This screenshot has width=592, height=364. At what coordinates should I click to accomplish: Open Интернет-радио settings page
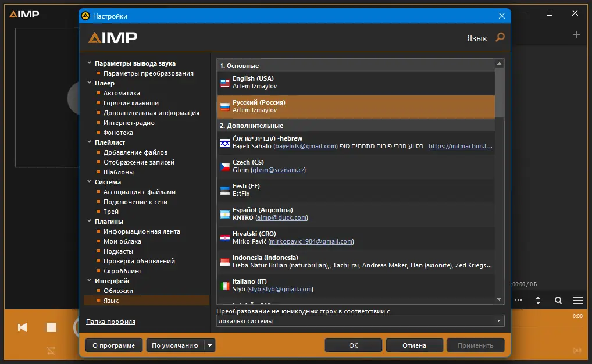[x=129, y=123]
